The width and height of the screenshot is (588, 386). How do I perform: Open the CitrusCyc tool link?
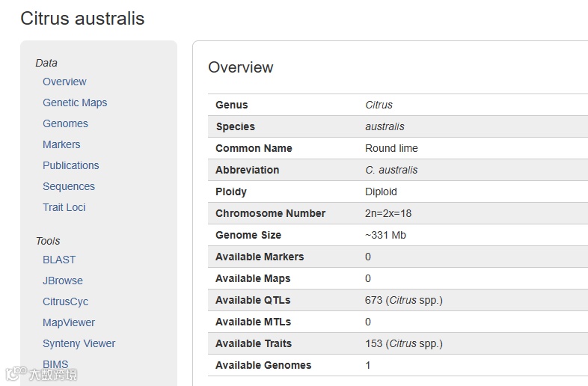tap(66, 301)
